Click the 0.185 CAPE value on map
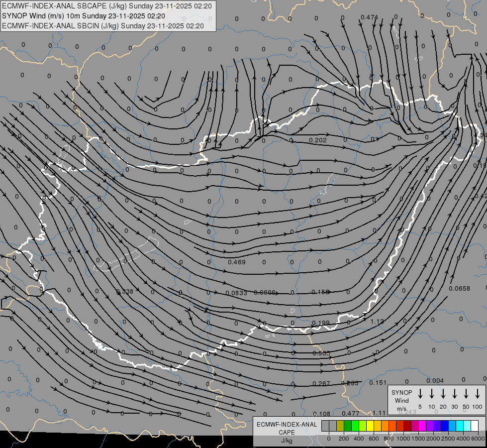This screenshot has height=448, width=487. click(320, 292)
